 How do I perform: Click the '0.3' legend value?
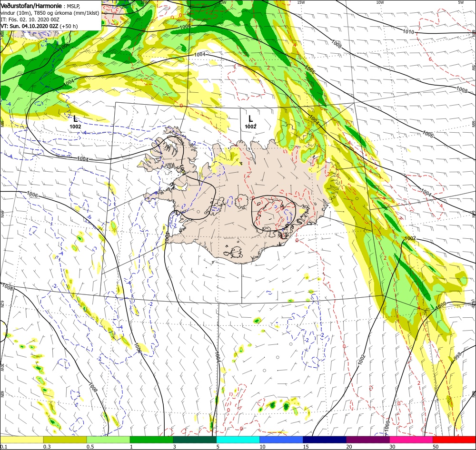point(47,447)
